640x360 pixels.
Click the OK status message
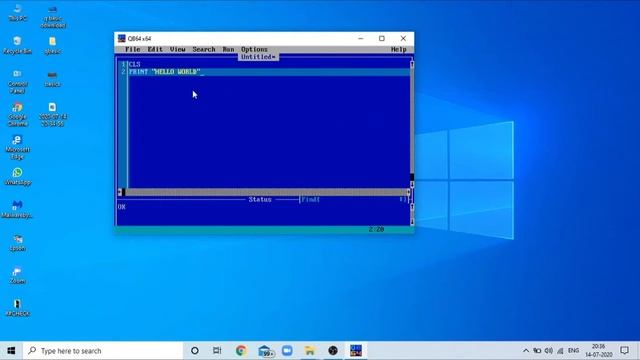(122, 207)
